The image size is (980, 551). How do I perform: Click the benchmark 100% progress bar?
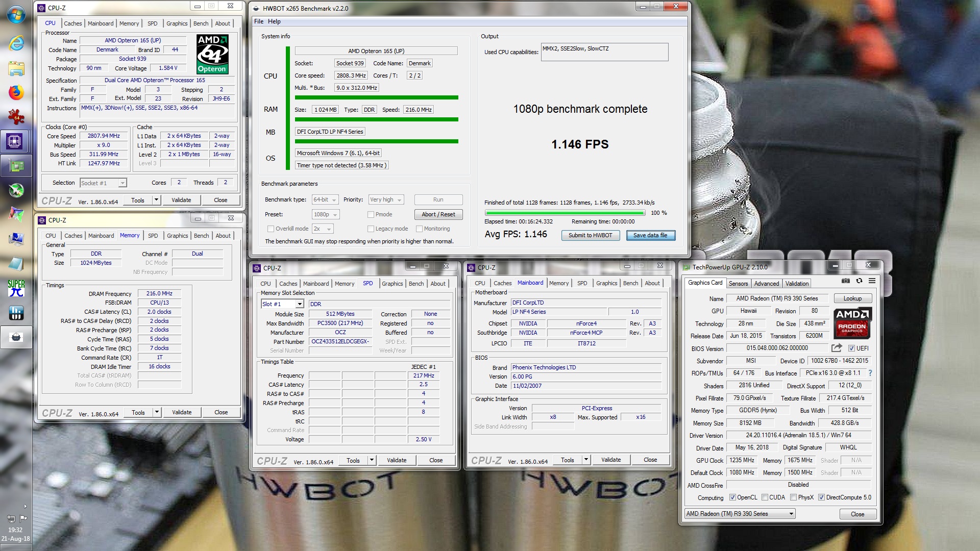[x=565, y=213]
